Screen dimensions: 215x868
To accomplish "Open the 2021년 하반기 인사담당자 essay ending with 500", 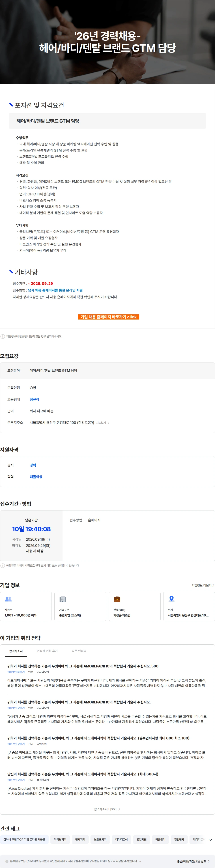I will 83,666.
